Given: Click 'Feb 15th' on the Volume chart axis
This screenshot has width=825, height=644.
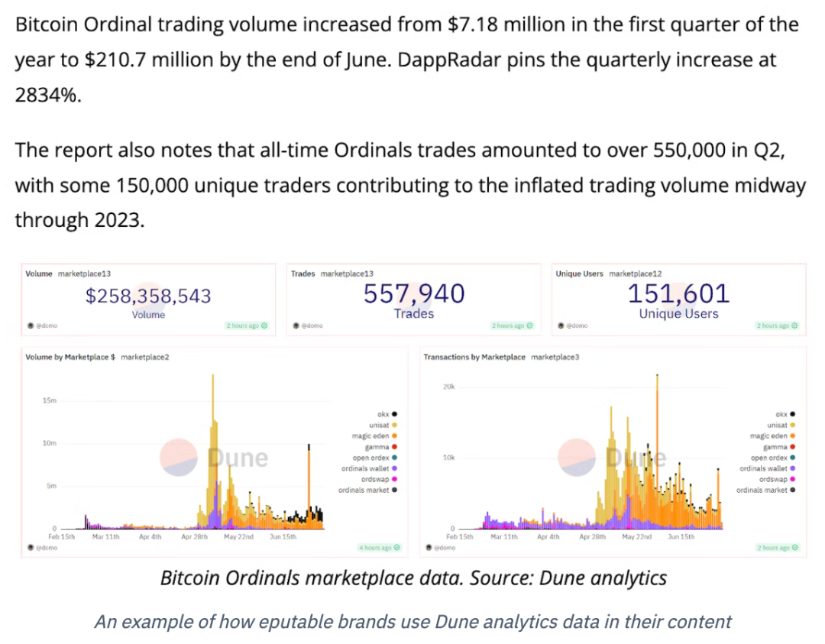Looking at the screenshot, I should (62, 536).
